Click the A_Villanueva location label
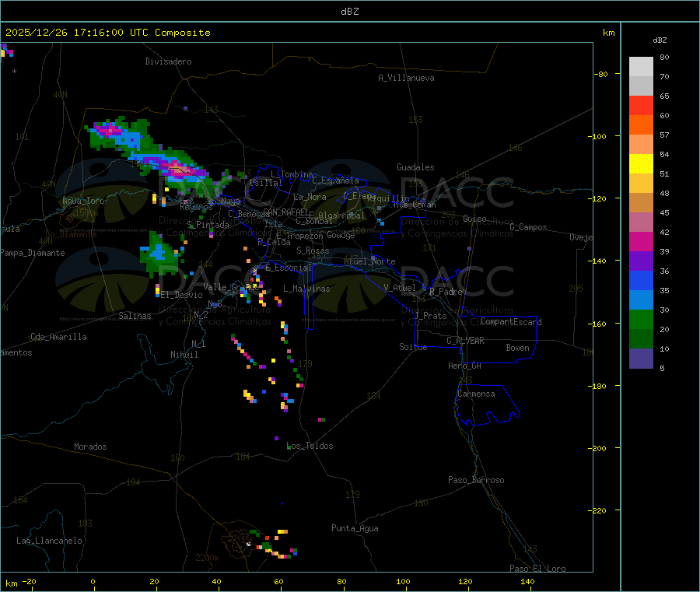 tap(406, 78)
